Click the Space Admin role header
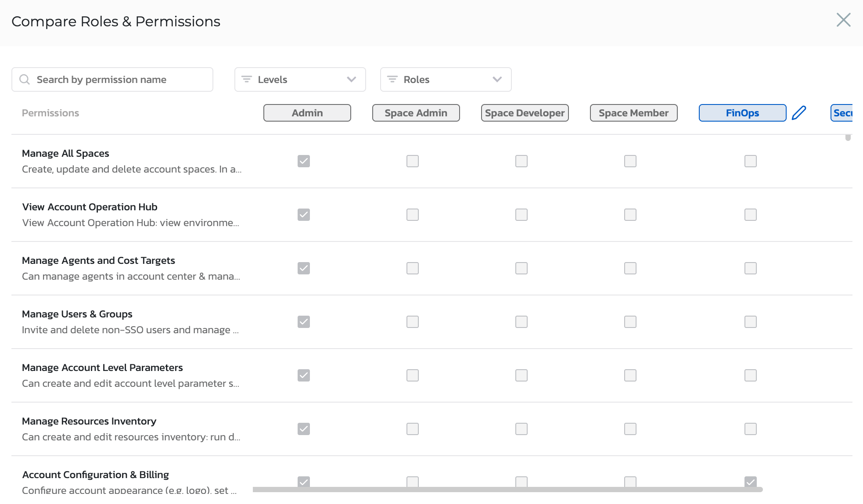Image resolution: width=863 pixels, height=504 pixels. tap(416, 113)
